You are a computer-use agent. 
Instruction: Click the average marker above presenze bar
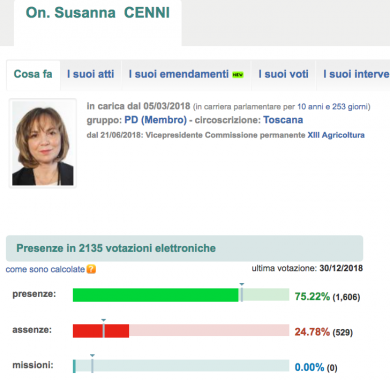[x=242, y=284]
